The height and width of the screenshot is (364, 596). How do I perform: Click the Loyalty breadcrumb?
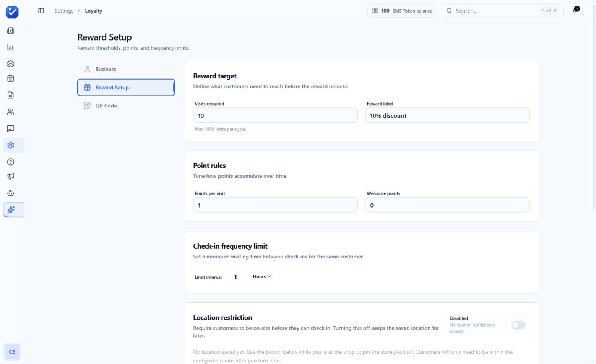(93, 11)
